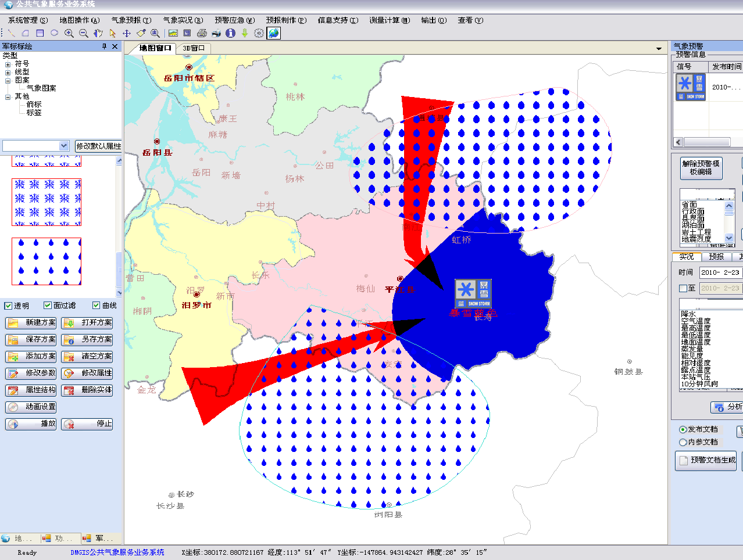Toggle the 透明 checkbox

[8, 306]
